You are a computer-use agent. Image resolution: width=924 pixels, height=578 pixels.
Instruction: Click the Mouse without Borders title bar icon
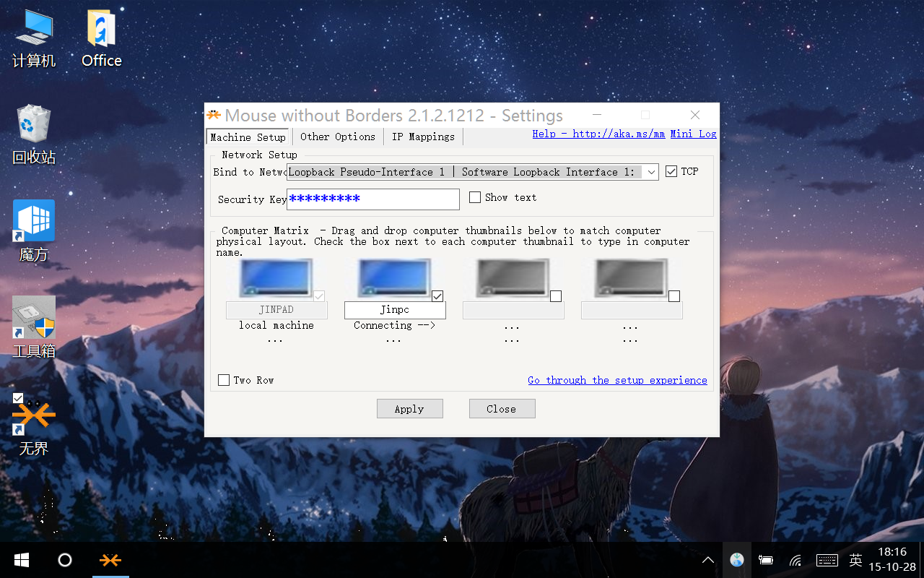coord(214,115)
